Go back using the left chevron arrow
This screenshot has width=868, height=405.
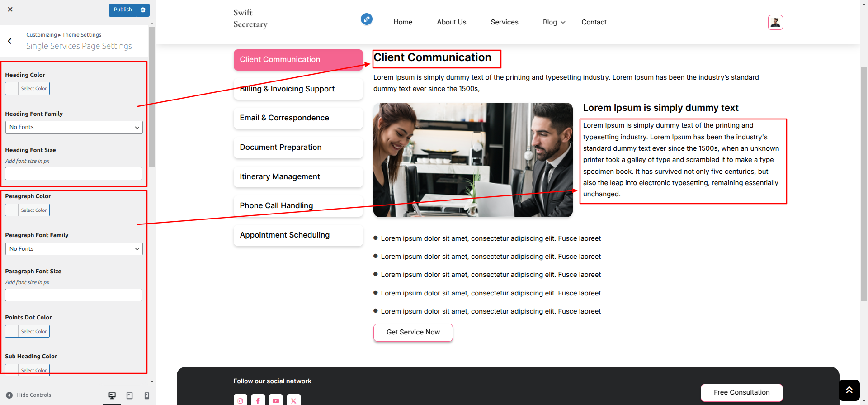(10, 41)
